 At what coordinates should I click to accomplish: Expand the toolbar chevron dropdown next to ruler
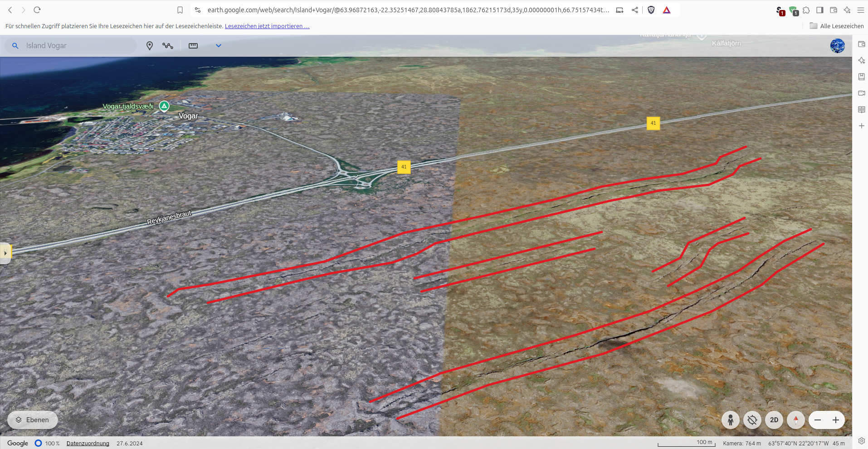click(x=219, y=46)
